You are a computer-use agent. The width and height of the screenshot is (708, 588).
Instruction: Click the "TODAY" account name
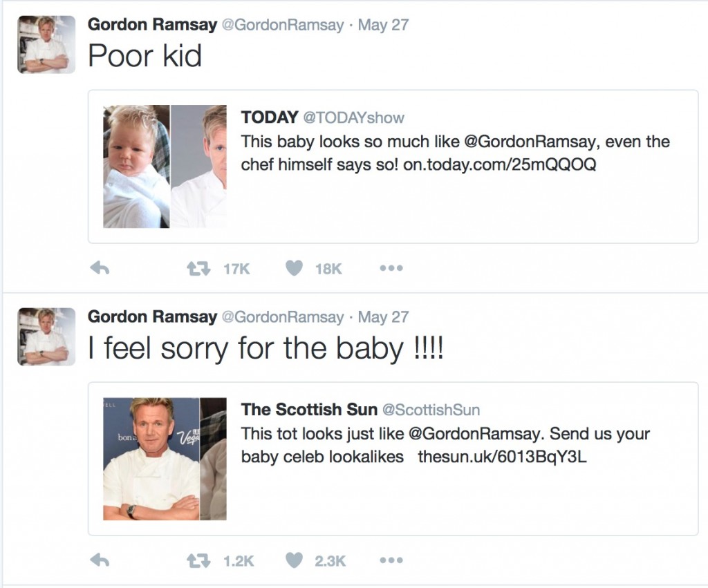click(x=270, y=117)
